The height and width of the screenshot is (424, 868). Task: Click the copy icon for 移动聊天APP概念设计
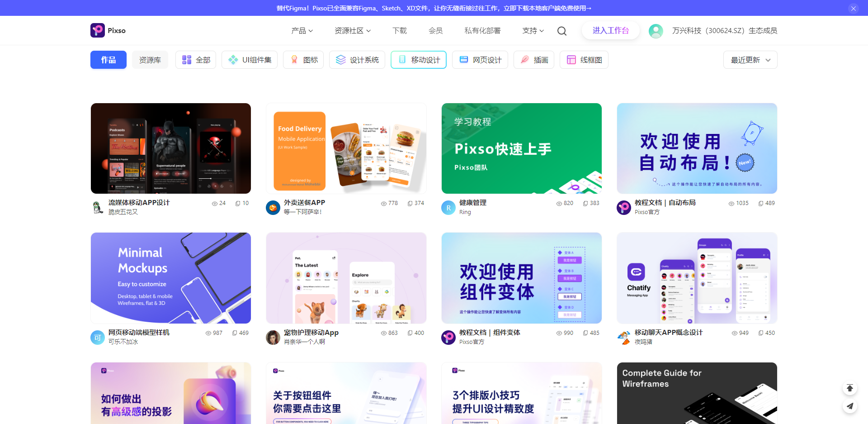click(761, 333)
